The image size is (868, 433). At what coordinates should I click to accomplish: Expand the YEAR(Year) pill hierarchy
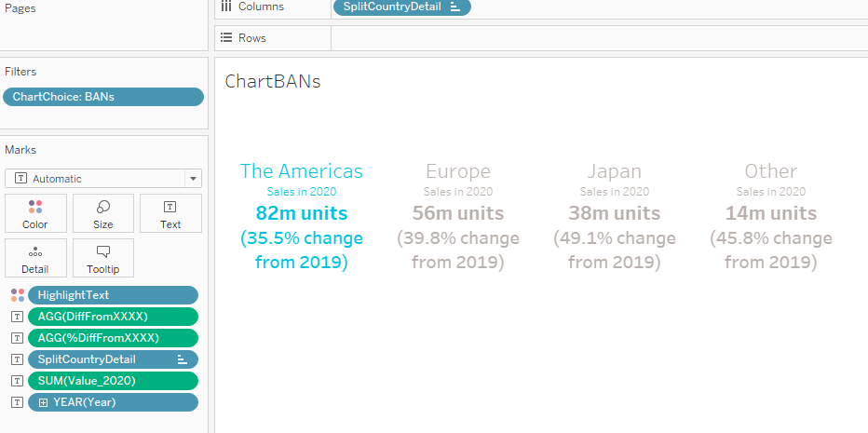click(x=43, y=402)
